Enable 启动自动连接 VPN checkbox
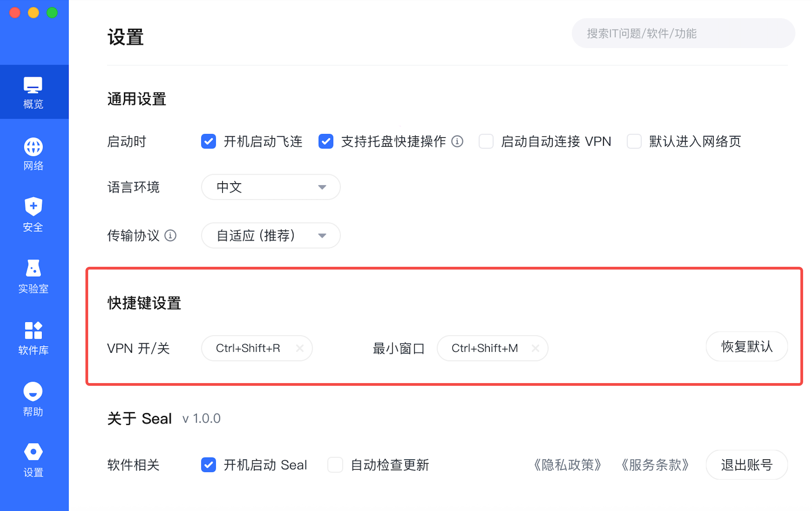 pos(486,141)
